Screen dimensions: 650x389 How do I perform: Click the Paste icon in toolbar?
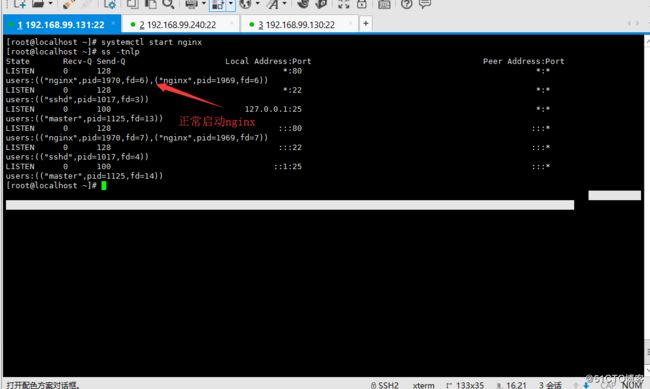click(150, 4)
